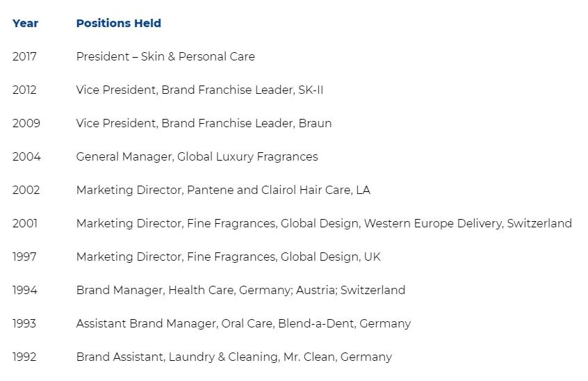Screen dimensions: 588x381
Task: Select the 2012 year cell
Action: 24,90
